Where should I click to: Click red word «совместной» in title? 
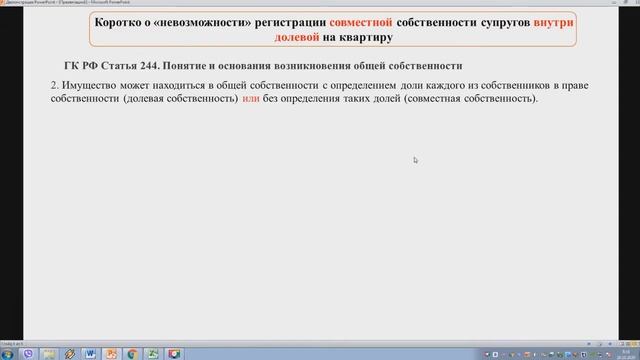(x=361, y=22)
